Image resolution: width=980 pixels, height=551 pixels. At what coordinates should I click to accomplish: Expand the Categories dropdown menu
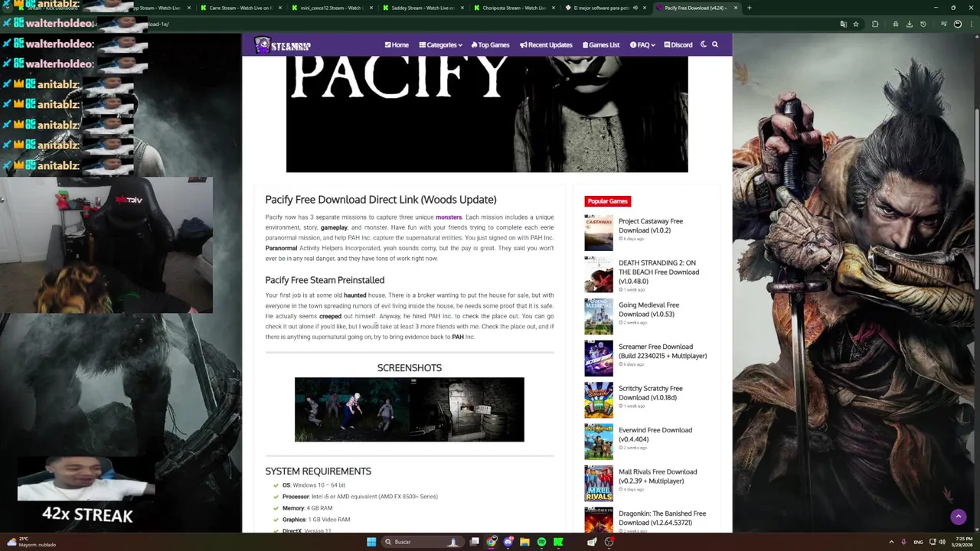440,45
